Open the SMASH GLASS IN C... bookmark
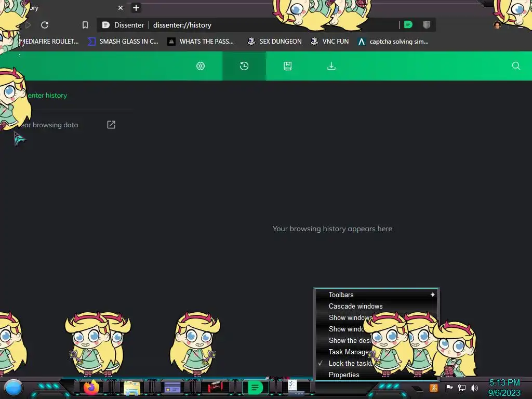Image resolution: width=532 pixels, height=399 pixels. 123,42
